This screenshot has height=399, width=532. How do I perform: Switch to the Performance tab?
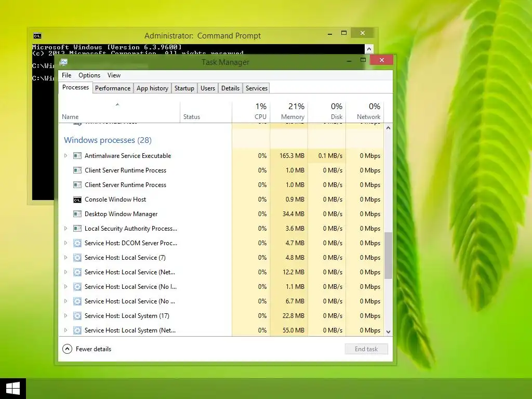point(113,88)
